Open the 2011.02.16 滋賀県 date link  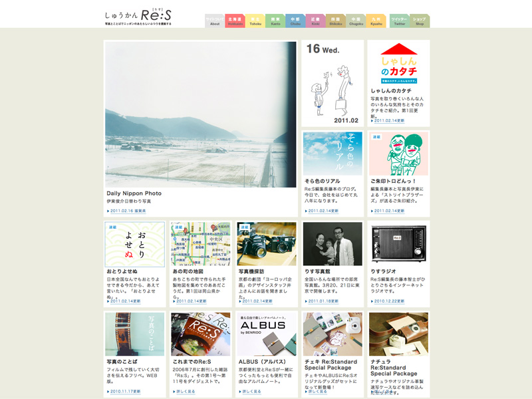[x=128, y=211]
